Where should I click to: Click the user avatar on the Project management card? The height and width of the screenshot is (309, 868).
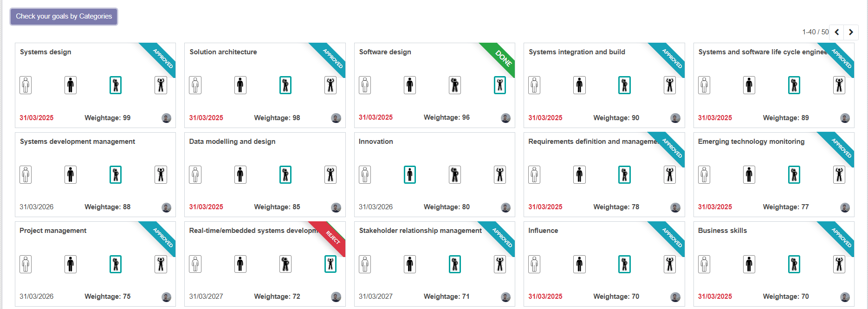pos(166,297)
